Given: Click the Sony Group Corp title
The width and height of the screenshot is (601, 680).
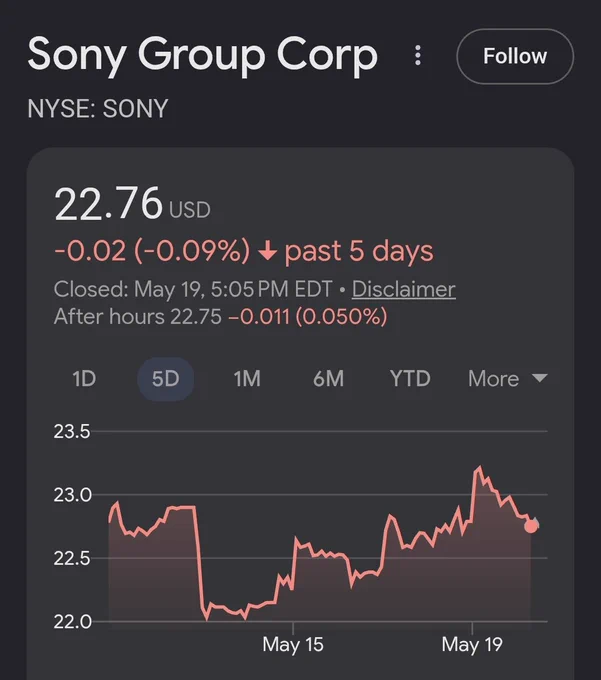Looking at the screenshot, I should 203,56.
